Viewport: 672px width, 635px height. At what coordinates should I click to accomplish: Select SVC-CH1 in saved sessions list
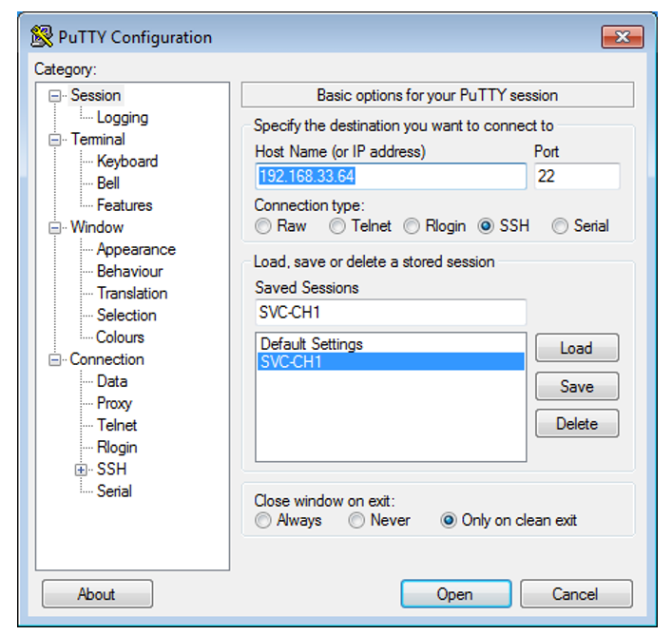(x=391, y=361)
